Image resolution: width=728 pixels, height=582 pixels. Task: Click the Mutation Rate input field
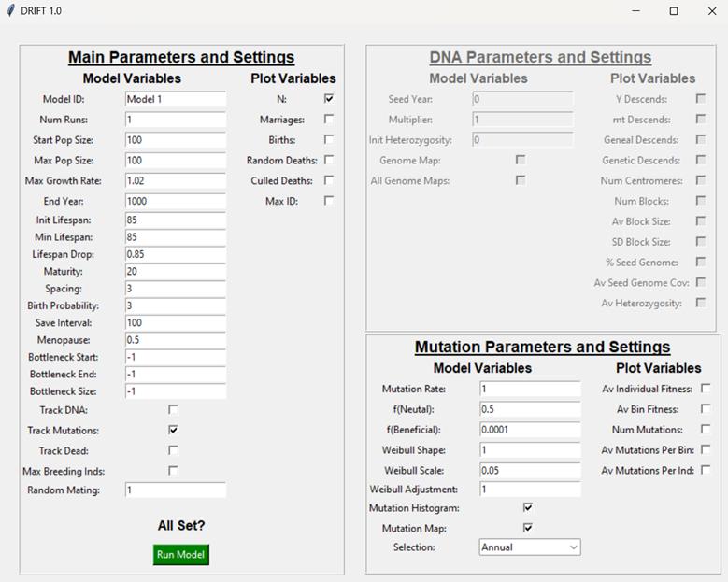(530, 389)
